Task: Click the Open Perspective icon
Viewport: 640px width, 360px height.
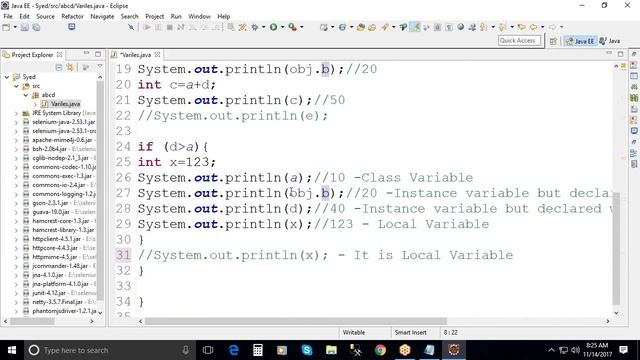Action: click(553, 41)
